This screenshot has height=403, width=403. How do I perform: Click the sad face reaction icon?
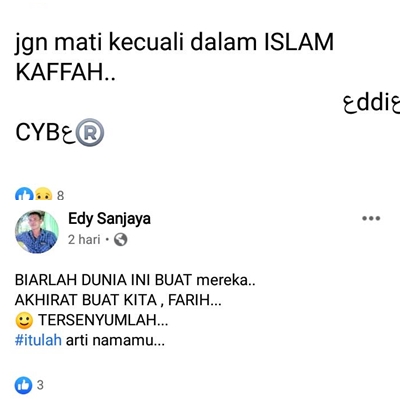[x=43, y=194]
